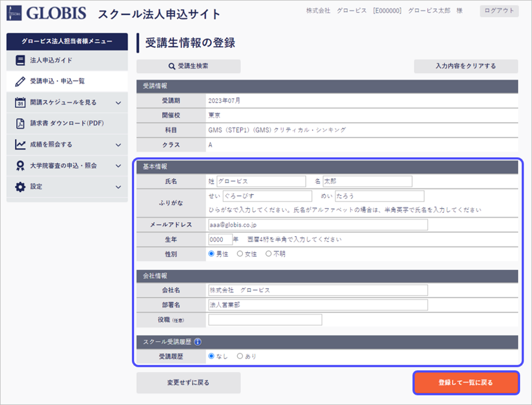Click the グロービス法人担当者様メニュー sidebar header
Viewport: 532px width, 405px height.
pyautogui.click(x=67, y=42)
